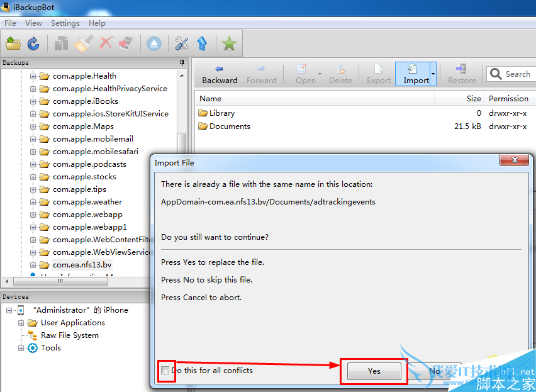
Task: Close the Import File dialog
Action: (x=515, y=160)
